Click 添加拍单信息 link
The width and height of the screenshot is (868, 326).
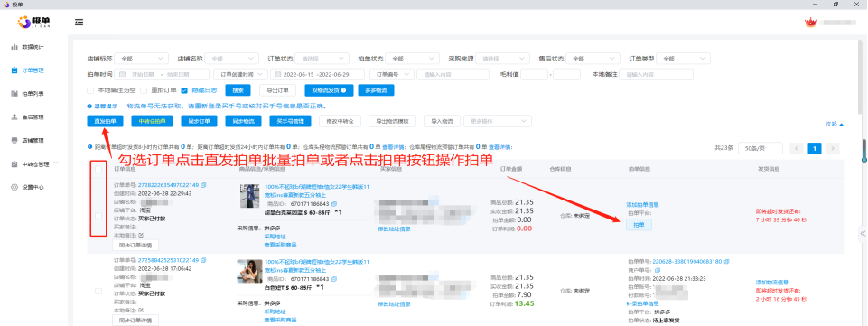pos(642,205)
